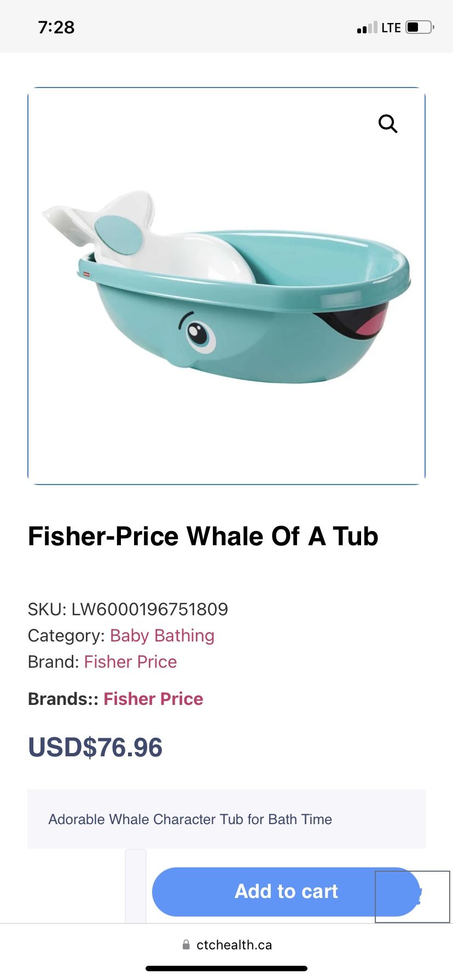Tap the 7:28 clock in status bar
Viewport: 453px width, 980px height.
pyautogui.click(x=56, y=27)
